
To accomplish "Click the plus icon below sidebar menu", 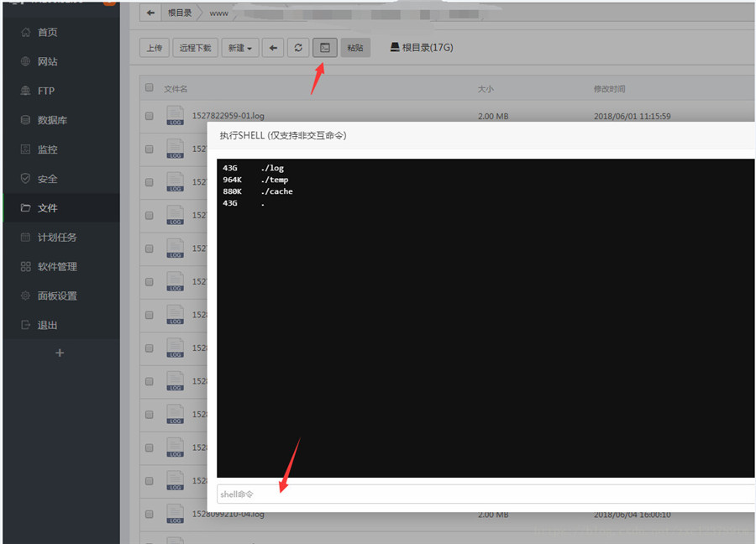I will tap(60, 353).
